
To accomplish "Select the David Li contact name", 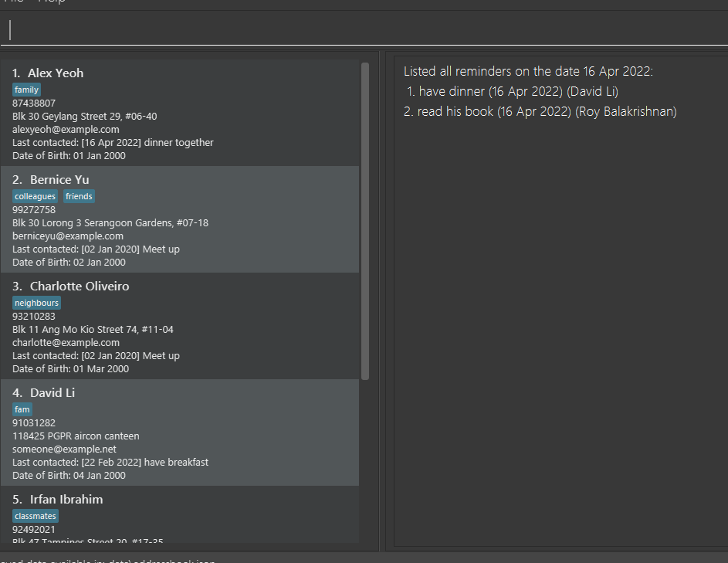I will (52, 392).
